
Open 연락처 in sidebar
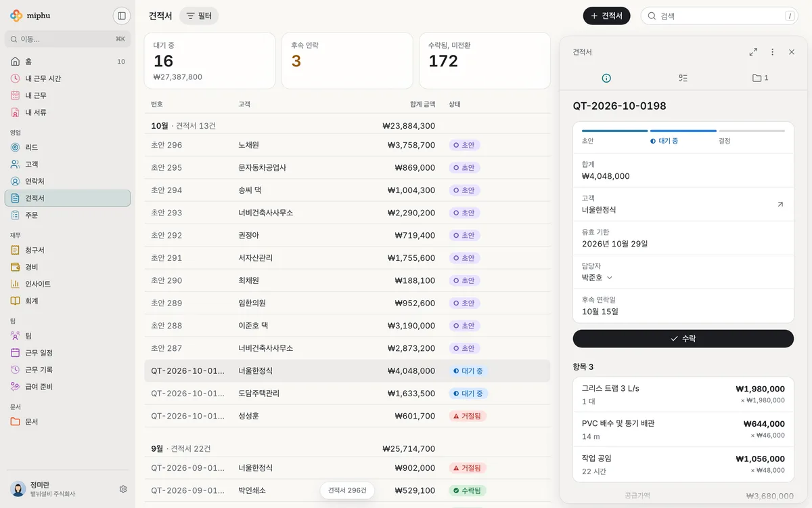[x=68, y=181]
